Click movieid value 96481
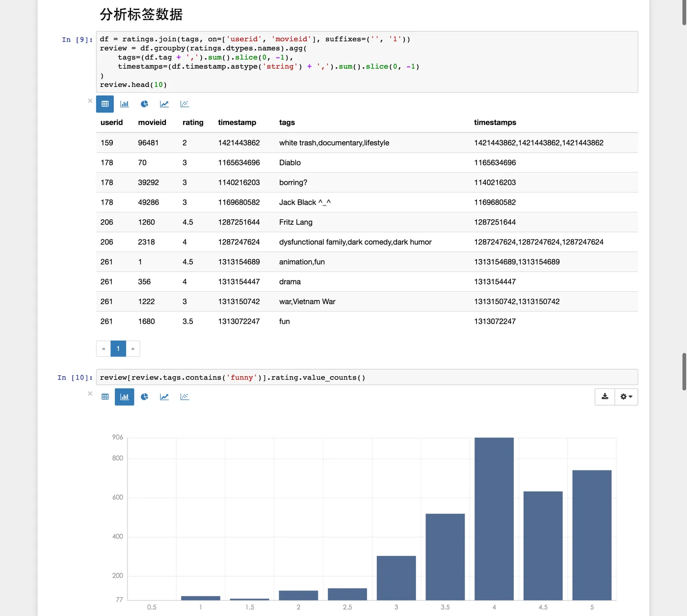Image resolution: width=687 pixels, height=616 pixels. (x=148, y=143)
